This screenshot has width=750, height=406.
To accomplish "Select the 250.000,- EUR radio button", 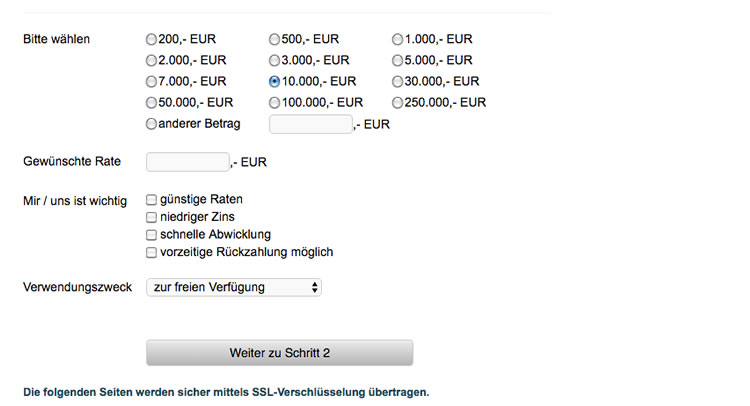I will click(398, 103).
